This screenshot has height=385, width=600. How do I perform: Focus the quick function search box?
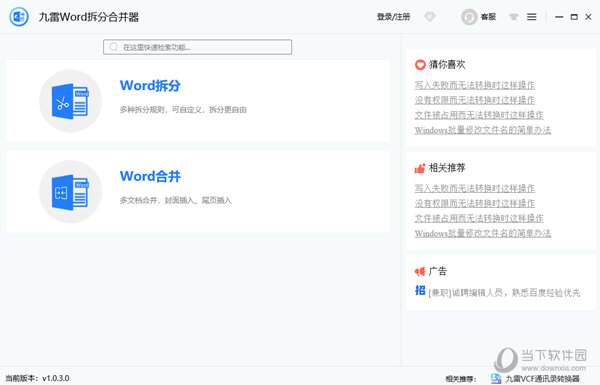coord(197,47)
